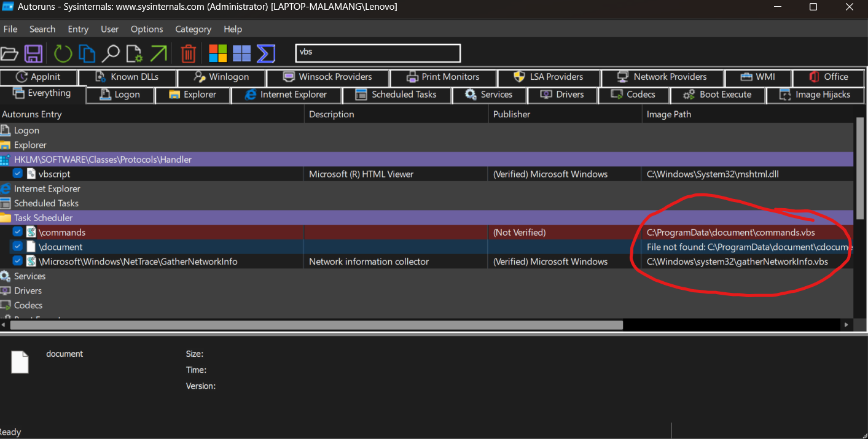Image resolution: width=868 pixels, height=439 pixels.
Task: Switch to the Image Hijacks tab
Action: coord(815,95)
